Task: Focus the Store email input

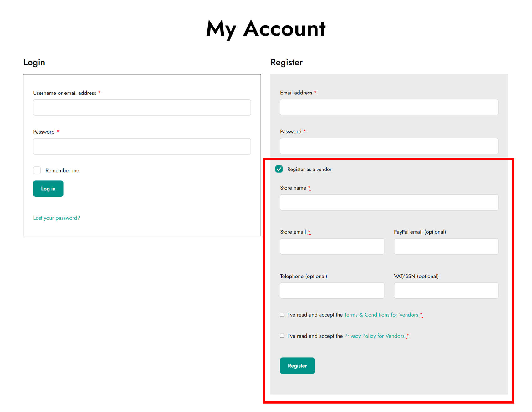Action: click(x=332, y=247)
